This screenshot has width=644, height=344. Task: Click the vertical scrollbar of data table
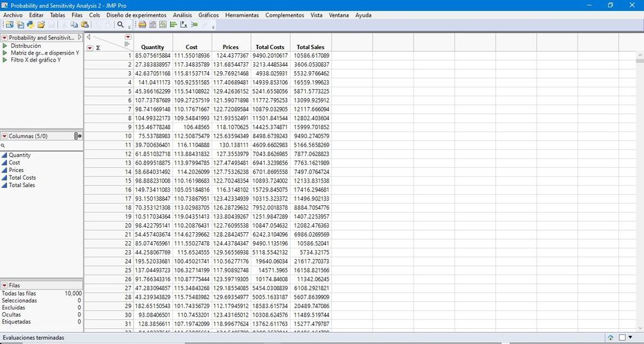tap(640, 193)
